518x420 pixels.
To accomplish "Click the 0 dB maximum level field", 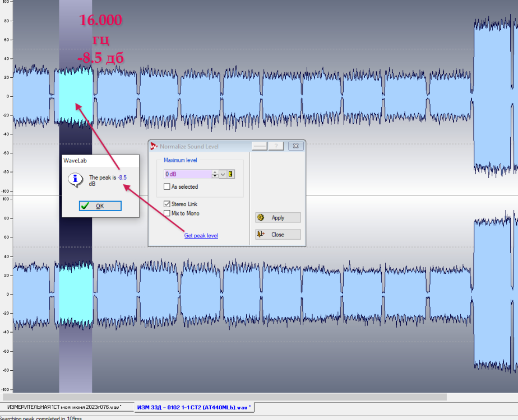I will tap(187, 174).
